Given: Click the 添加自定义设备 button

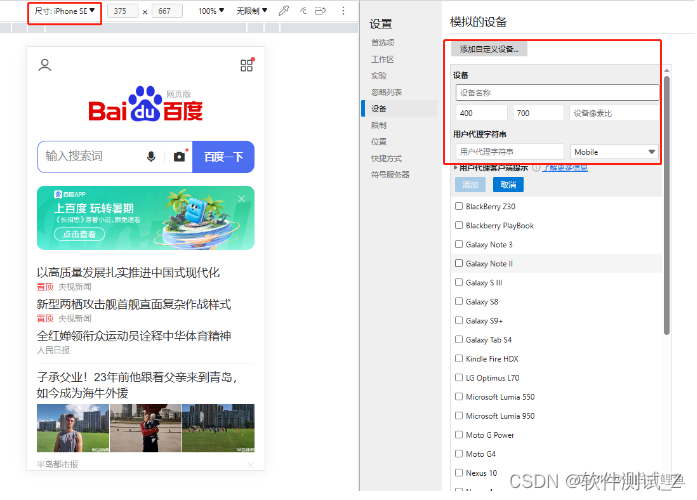Looking at the screenshot, I should (489, 49).
